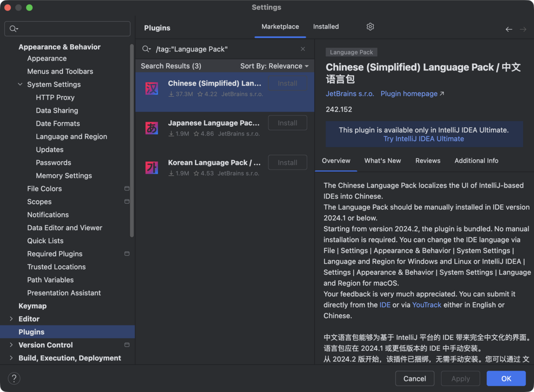The height and width of the screenshot is (392, 534).
Task: Open plugin search options magnifier icon
Action: 146,49
